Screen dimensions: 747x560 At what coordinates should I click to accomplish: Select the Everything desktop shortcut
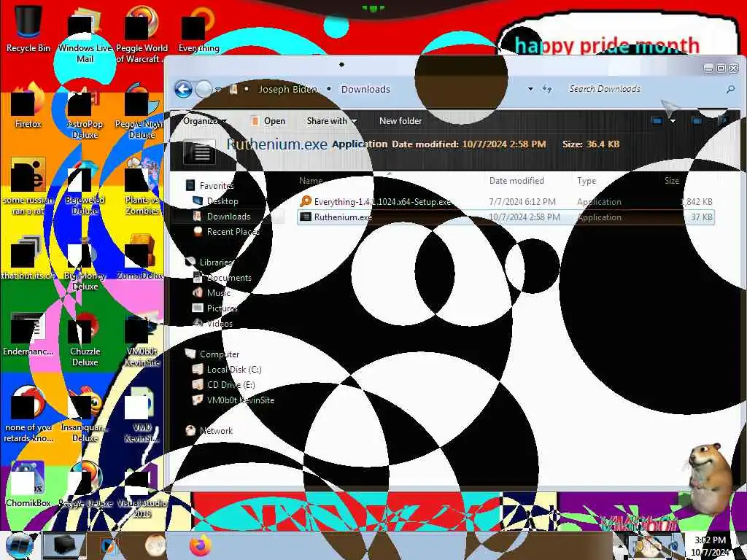coord(198,29)
